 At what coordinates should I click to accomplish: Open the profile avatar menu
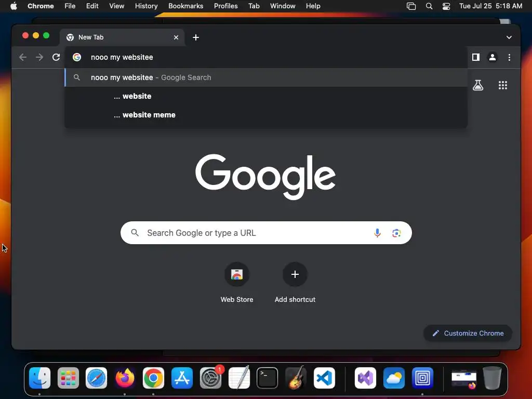click(x=493, y=57)
